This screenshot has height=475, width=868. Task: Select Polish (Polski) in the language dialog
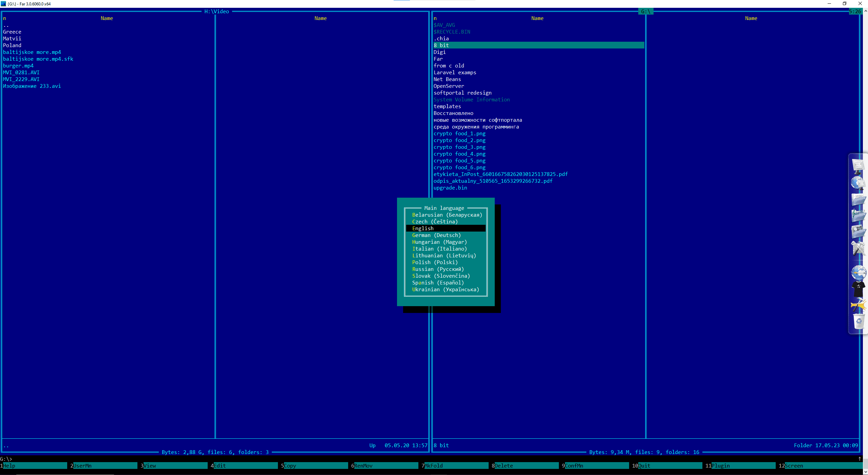[x=435, y=262]
